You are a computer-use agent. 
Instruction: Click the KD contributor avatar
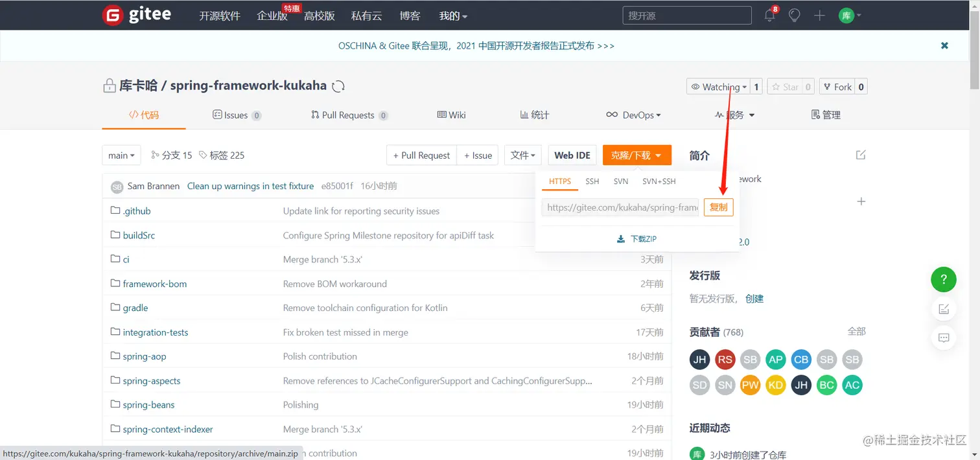point(776,385)
